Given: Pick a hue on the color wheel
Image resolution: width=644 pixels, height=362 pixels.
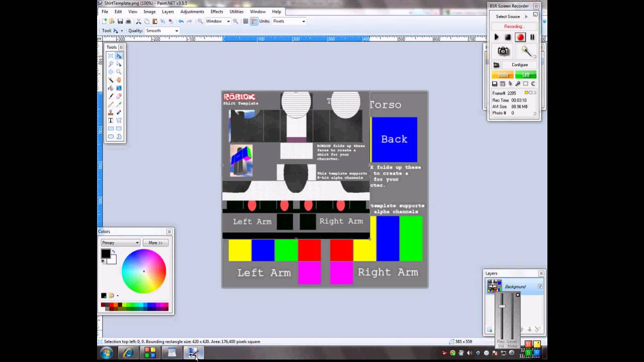Looking at the screenshot, I should click(144, 271).
